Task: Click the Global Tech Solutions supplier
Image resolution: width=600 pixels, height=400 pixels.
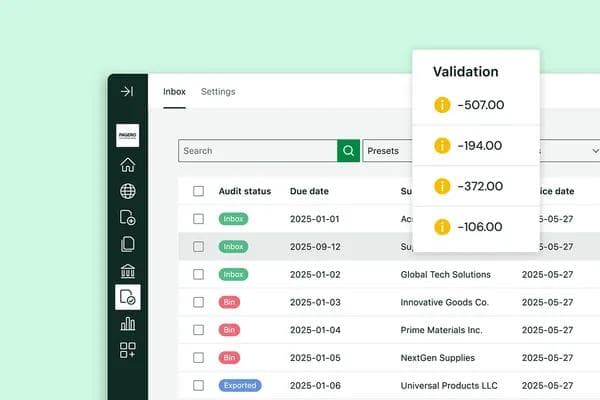Action: point(445,274)
